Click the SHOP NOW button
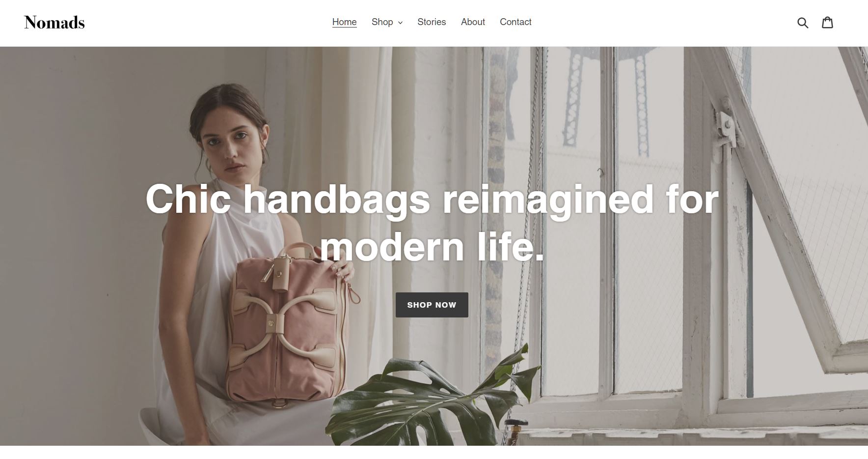The width and height of the screenshot is (868, 459). (x=432, y=305)
